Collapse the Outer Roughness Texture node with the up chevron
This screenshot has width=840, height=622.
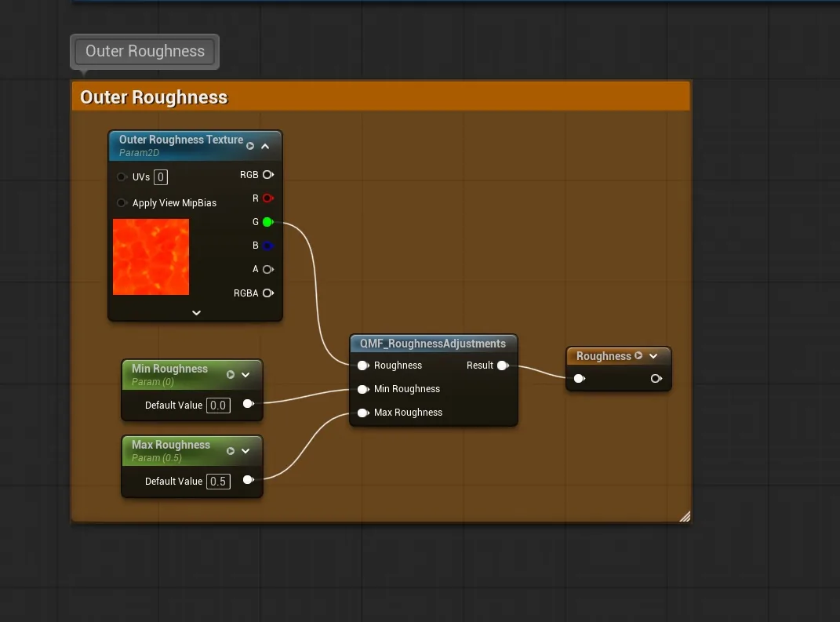pos(265,146)
